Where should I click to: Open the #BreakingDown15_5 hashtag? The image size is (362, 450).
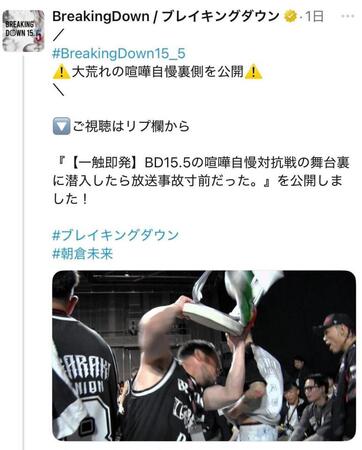119,53
